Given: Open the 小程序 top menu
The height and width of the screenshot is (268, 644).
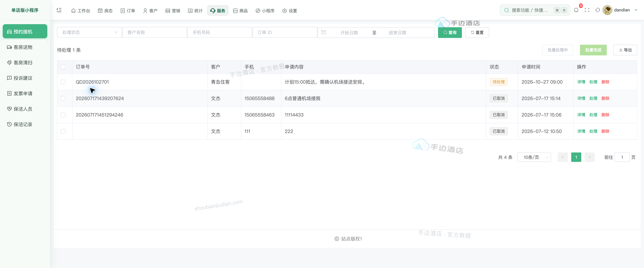Looking at the screenshot, I should click(x=265, y=11).
